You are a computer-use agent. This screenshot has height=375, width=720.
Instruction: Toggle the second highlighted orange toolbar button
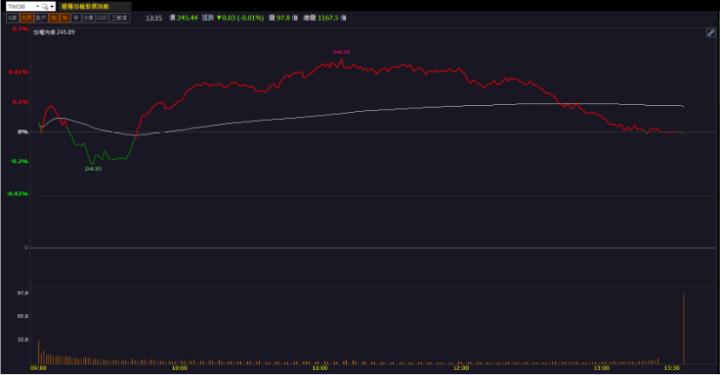pos(54,18)
